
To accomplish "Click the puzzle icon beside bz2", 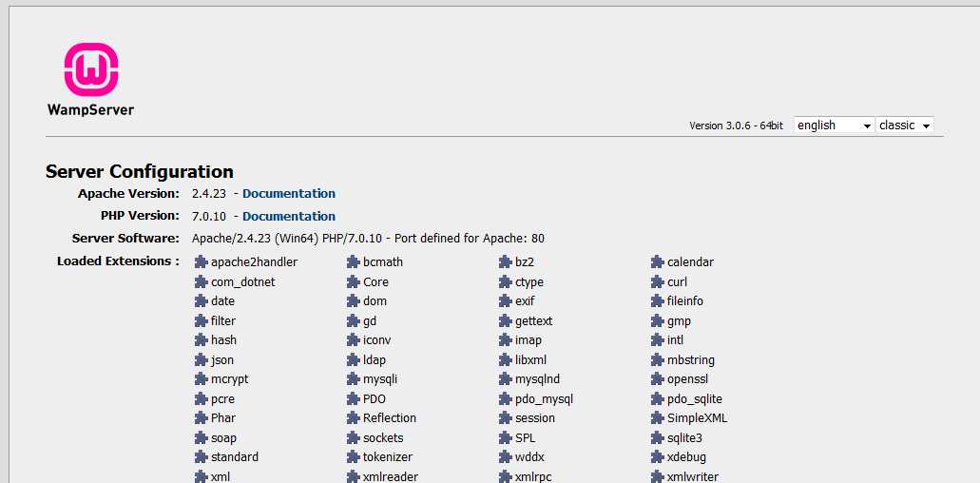I will click(505, 261).
